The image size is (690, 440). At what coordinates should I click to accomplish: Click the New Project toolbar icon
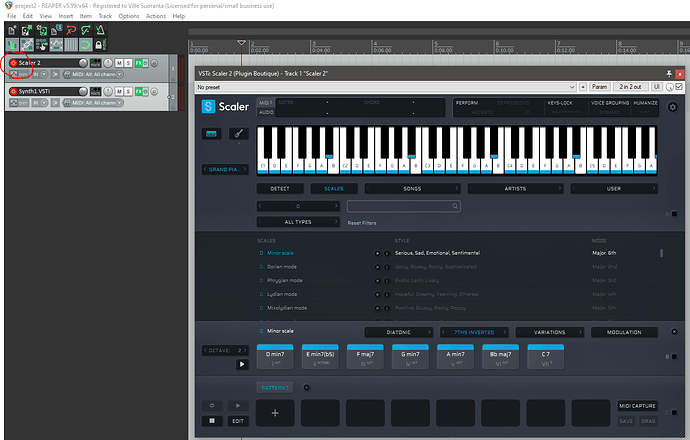click(12, 30)
